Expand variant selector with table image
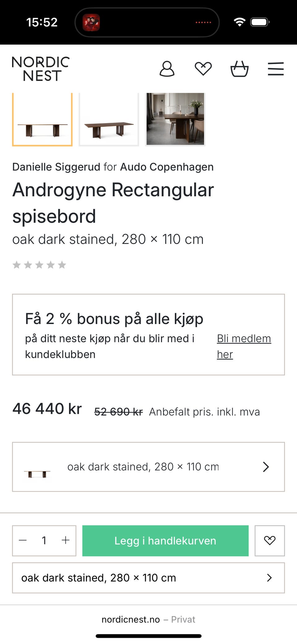This screenshot has width=297, height=644. 148,467
